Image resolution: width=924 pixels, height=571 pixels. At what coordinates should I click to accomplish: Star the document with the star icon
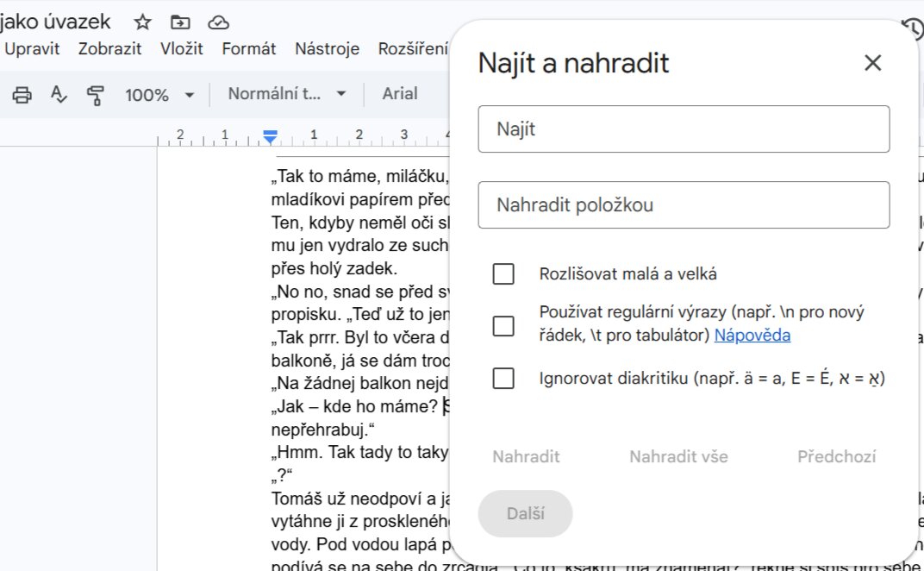click(x=142, y=22)
